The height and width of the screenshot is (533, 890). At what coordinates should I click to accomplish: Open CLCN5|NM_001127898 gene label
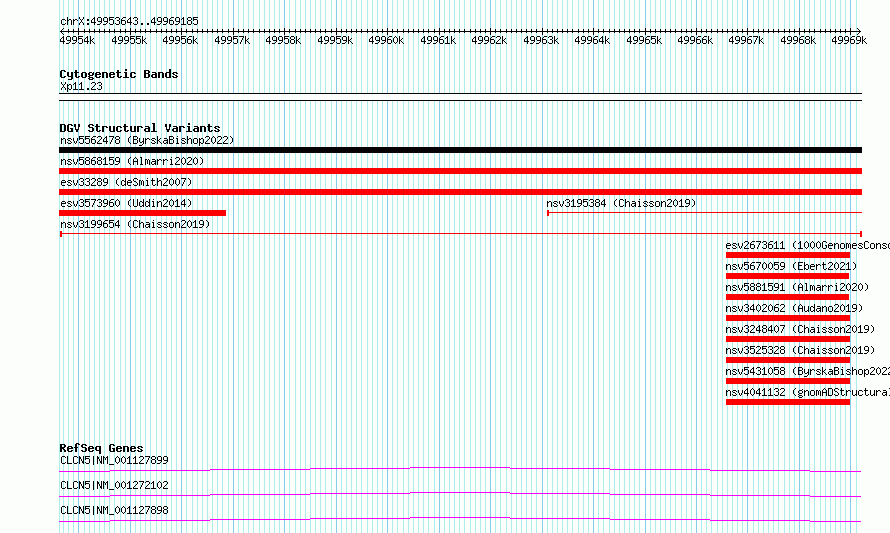click(114, 510)
